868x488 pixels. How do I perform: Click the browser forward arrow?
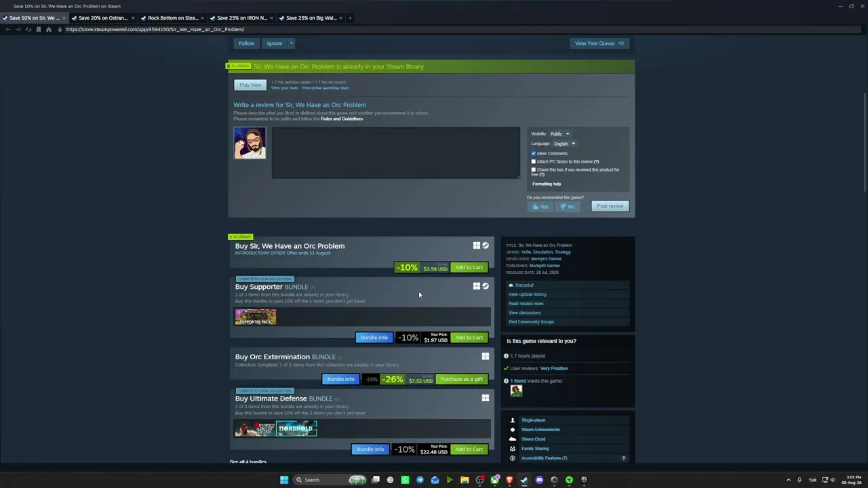[x=18, y=29]
